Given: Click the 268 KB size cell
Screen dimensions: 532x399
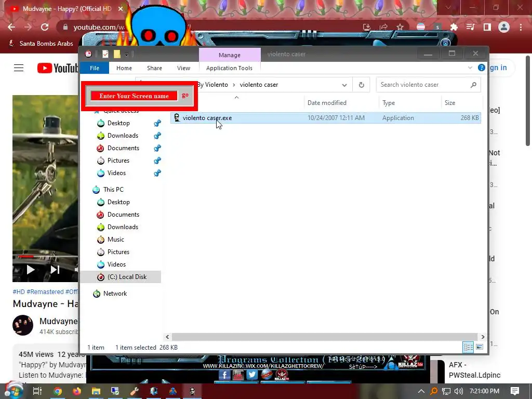Looking at the screenshot, I should click(x=470, y=118).
